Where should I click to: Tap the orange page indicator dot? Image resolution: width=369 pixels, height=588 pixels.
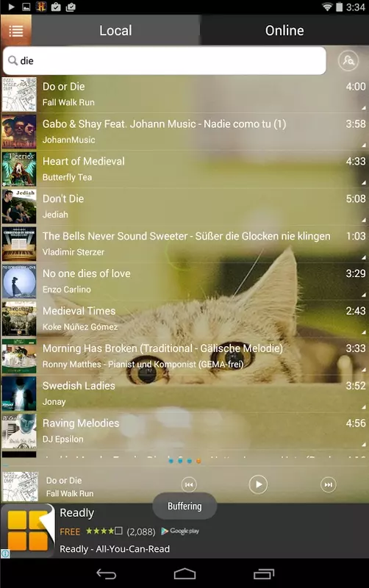[198, 461]
